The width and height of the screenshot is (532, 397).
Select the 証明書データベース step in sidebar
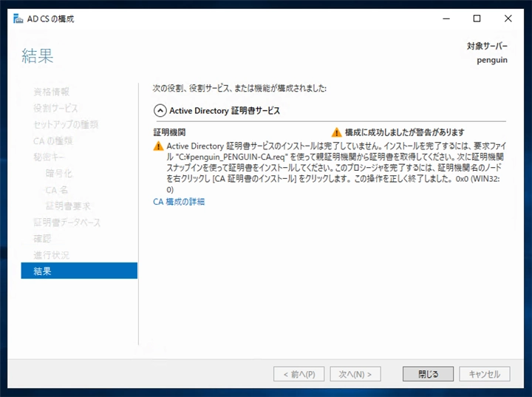[66, 222]
